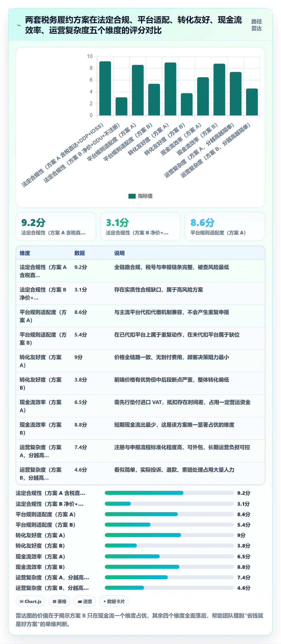The height and width of the screenshot is (644, 281).
Task: Click the text 在已代扣平台上属于重复动作
Action: [148, 335]
